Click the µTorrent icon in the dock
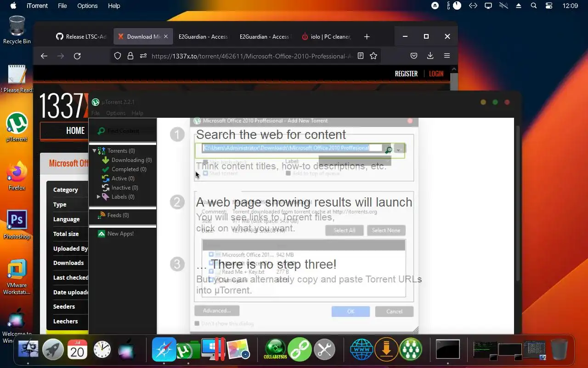 point(188,350)
